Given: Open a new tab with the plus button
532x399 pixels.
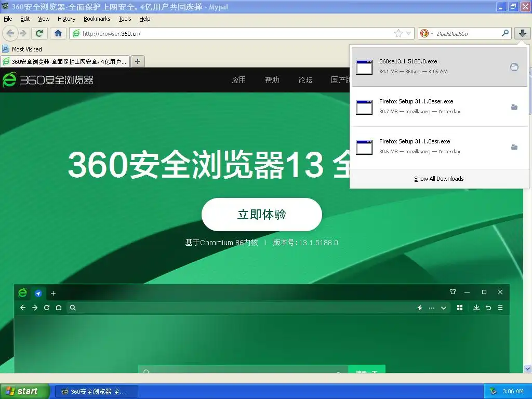Looking at the screenshot, I should coord(137,61).
